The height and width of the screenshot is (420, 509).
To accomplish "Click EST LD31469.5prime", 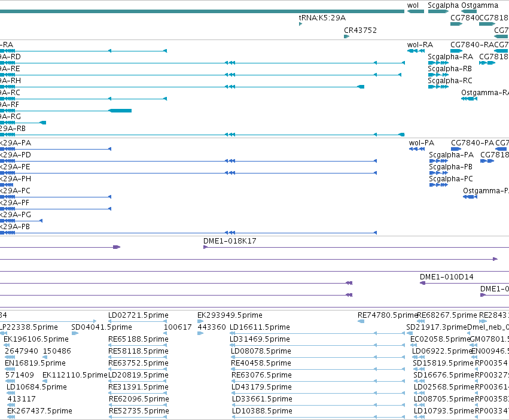I will [260, 339].
